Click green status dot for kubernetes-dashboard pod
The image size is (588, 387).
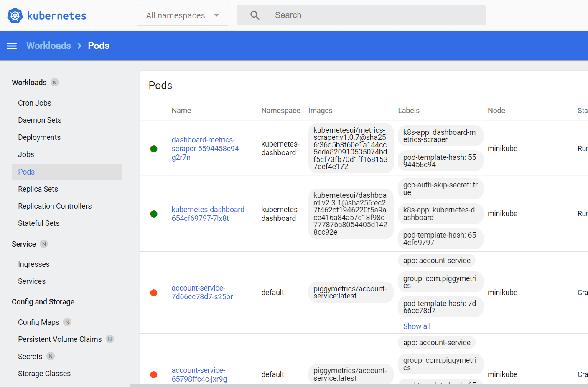(154, 214)
